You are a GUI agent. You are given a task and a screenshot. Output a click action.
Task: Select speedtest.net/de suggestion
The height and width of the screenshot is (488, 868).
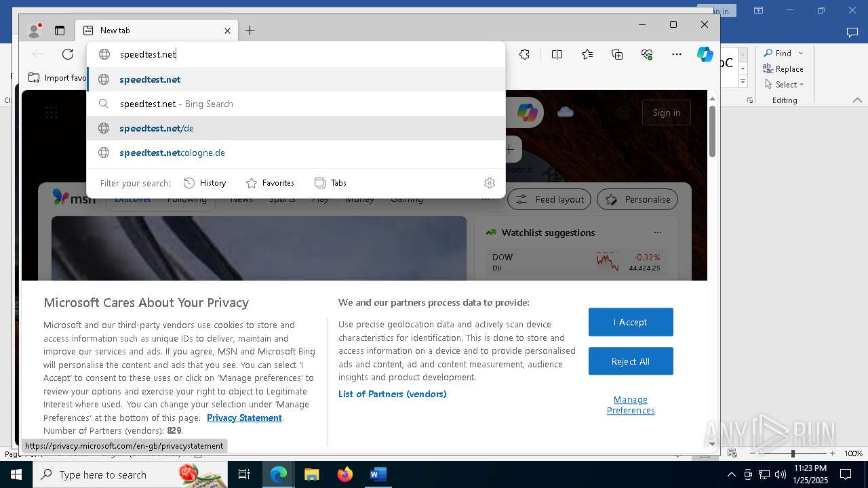point(296,128)
